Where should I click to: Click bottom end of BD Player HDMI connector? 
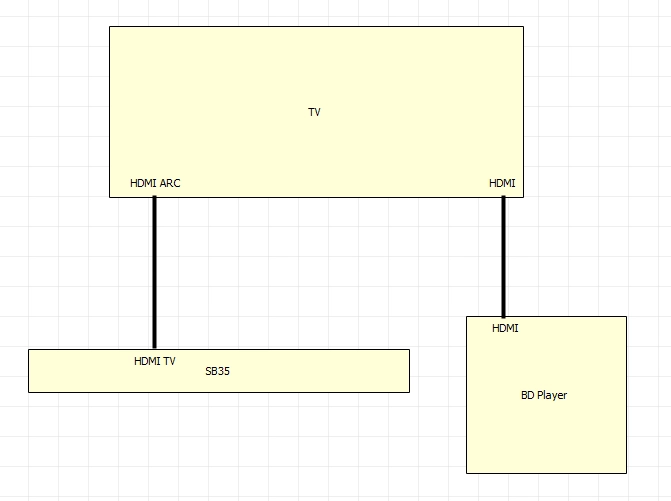click(x=503, y=315)
